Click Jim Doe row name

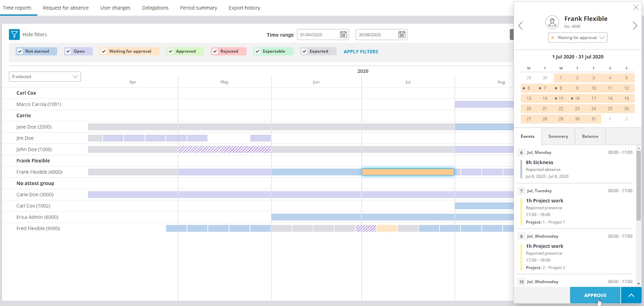coord(25,138)
